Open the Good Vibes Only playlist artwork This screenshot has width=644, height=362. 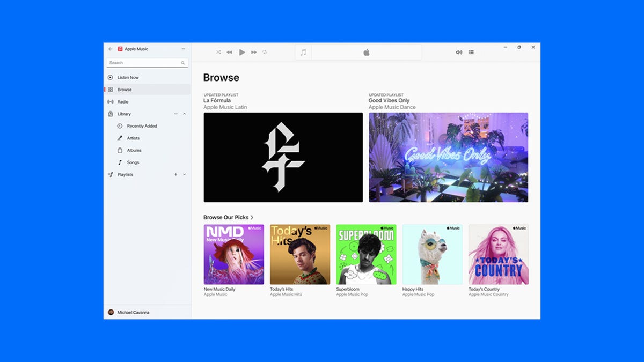[x=449, y=157]
